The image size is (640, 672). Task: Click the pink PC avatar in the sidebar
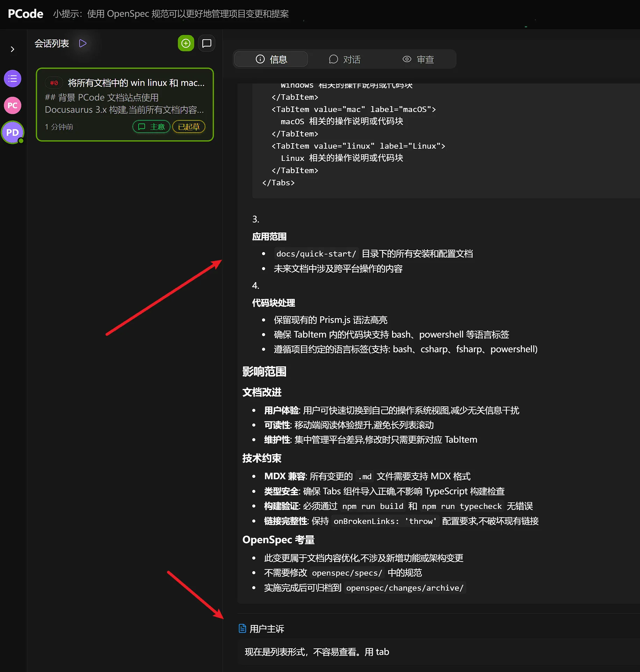[x=12, y=105]
